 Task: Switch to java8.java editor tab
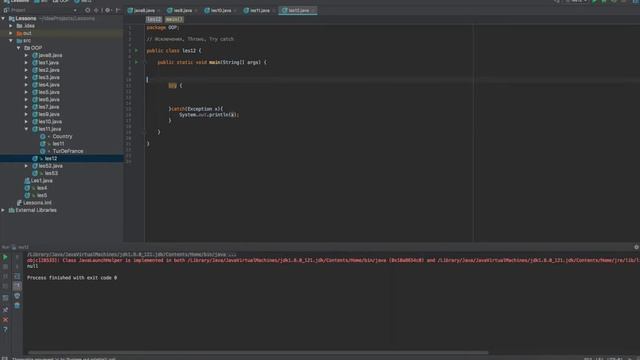click(144, 11)
